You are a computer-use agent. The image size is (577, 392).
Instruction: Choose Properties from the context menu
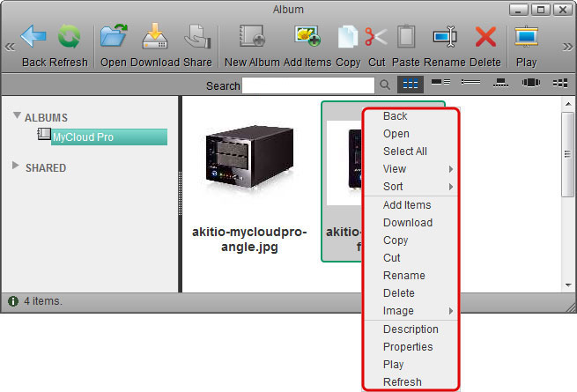408,346
